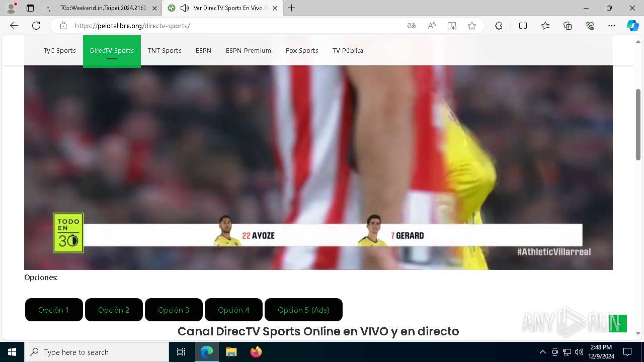Open Settings and more menu
This screenshot has height=362, width=644.
click(x=612, y=26)
